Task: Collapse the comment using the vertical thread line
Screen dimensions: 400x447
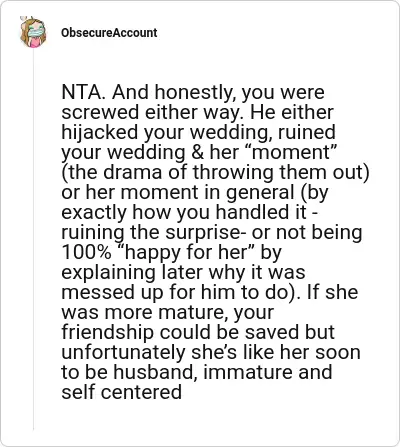Action: [x=33, y=239]
